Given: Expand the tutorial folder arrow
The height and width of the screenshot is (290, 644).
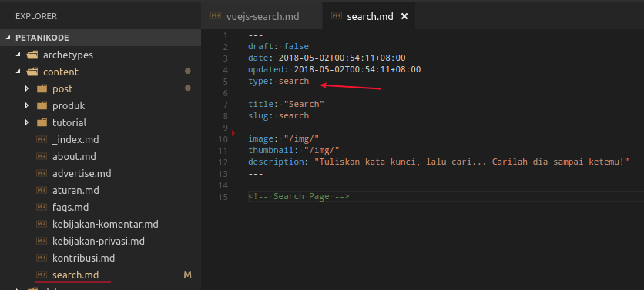Looking at the screenshot, I should coord(27,122).
